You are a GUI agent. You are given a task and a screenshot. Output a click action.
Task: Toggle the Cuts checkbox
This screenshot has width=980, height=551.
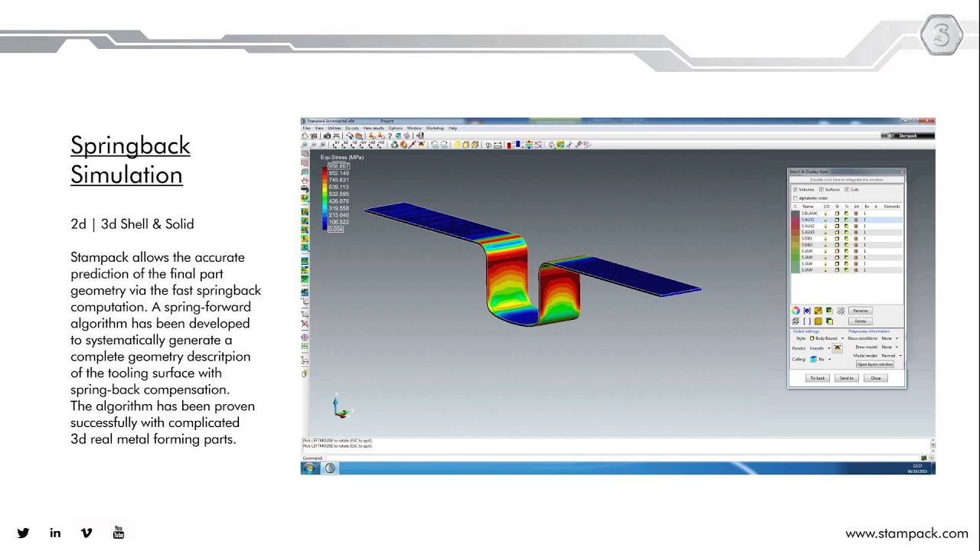pyautogui.click(x=847, y=189)
